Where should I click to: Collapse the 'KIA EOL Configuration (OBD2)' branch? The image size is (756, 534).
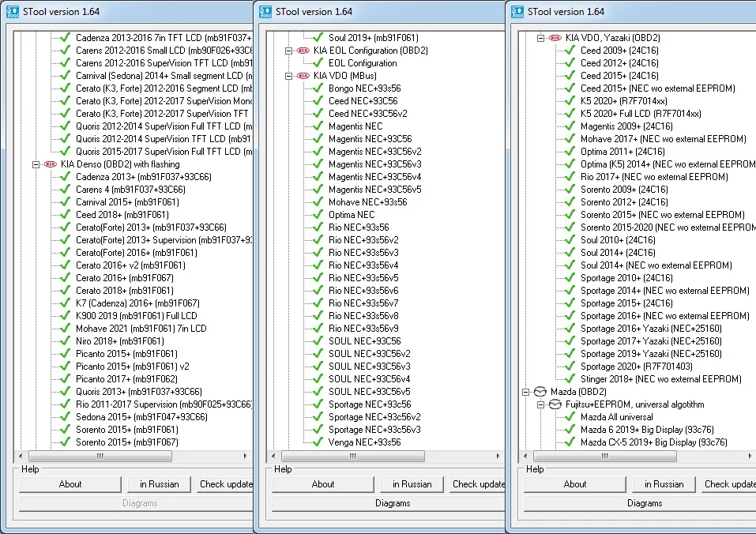[x=288, y=51]
